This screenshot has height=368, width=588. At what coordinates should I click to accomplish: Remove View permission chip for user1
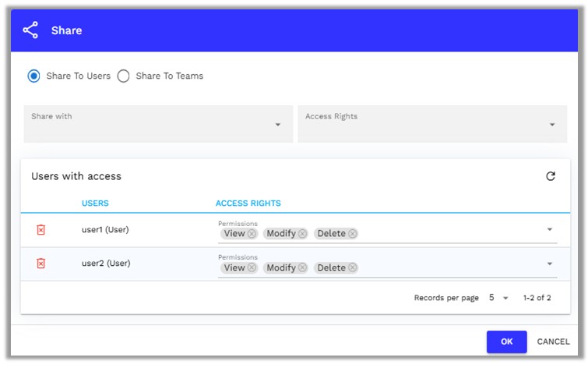pyautogui.click(x=252, y=234)
